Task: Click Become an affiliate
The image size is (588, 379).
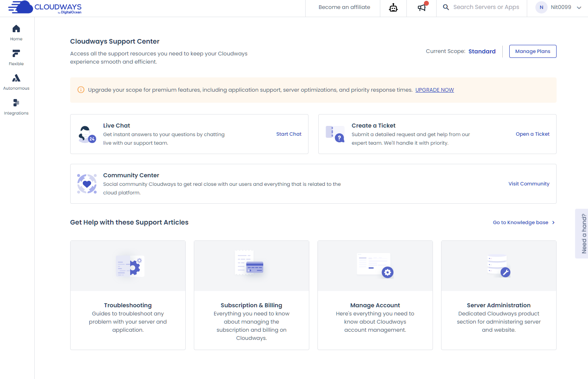Action: (344, 7)
